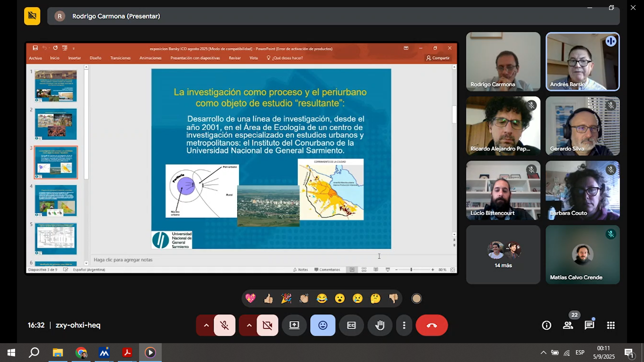Screen dimensions: 644x362
Task: Switch to Normal view icon
Action: point(352,270)
